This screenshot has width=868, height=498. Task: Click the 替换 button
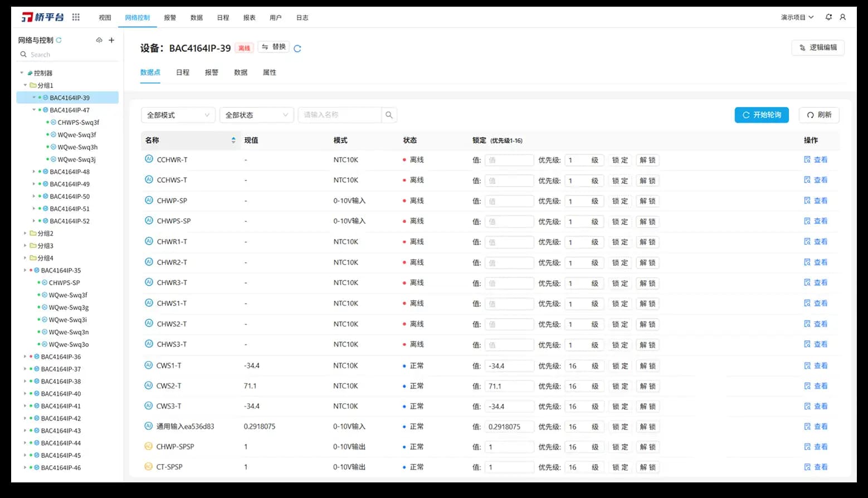point(274,47)
